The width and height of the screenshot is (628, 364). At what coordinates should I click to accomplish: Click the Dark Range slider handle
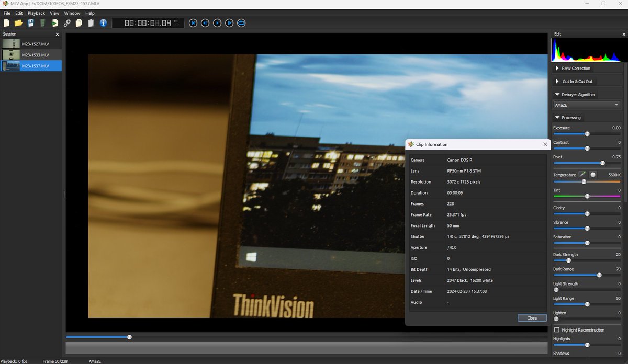click(x=599, y=275)
